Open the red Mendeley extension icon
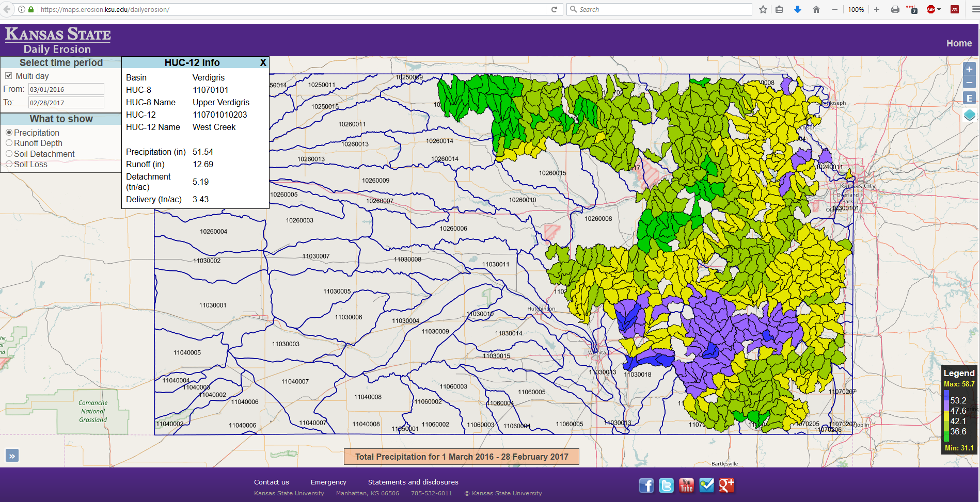Image resolution: width=980 pixels, height=502 pixels. [x=955, y=9]
